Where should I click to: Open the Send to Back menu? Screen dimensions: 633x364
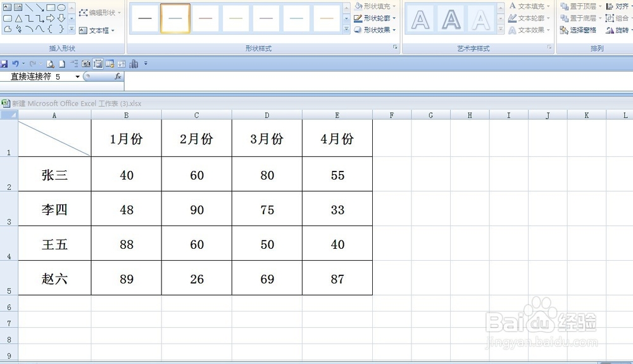tap(581, 18)
